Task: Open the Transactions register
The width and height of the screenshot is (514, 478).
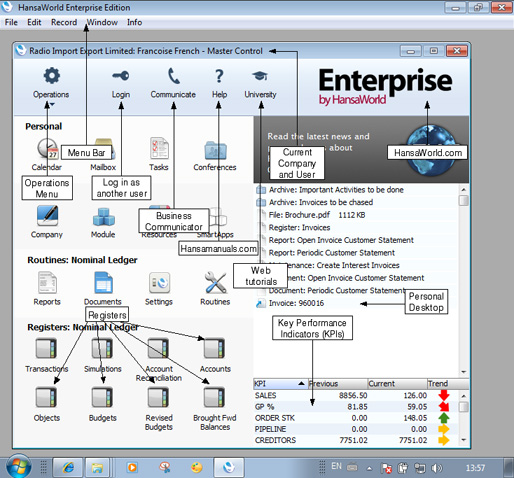Action: pyautogui.click(x=47, y=349)
